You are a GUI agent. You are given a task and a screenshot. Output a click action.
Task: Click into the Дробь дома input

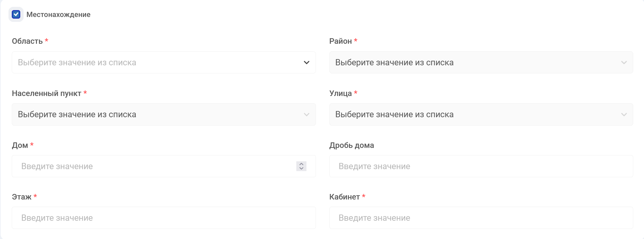coord(481,166)
